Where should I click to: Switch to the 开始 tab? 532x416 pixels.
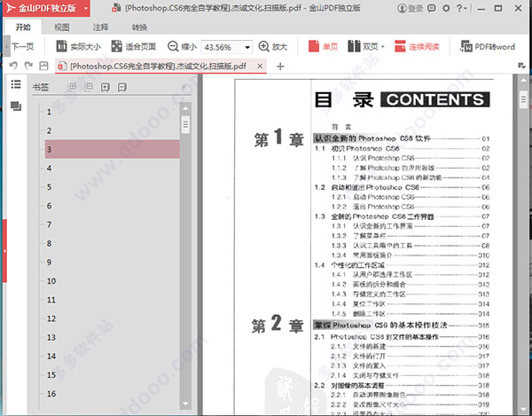pyautogui.click(x=23, y=27)
